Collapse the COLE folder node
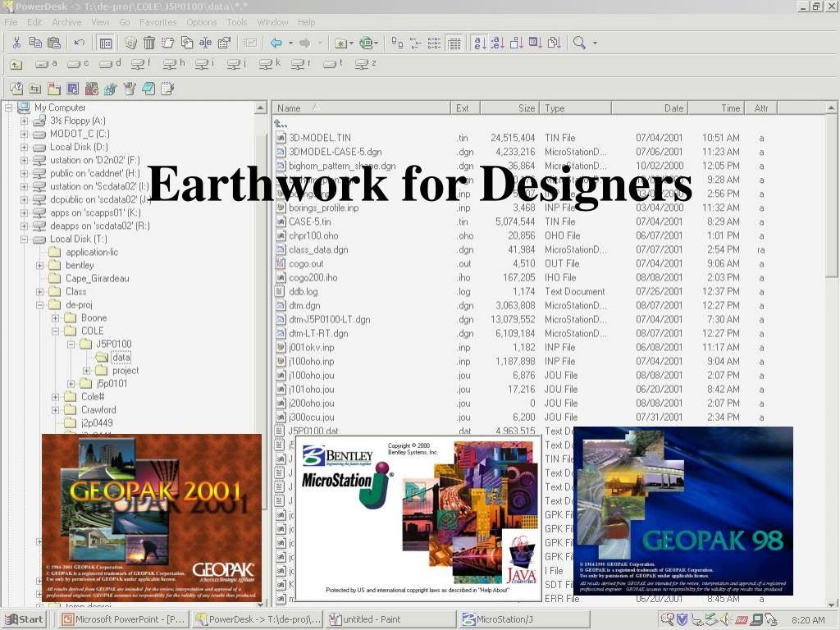 (55, 331)
